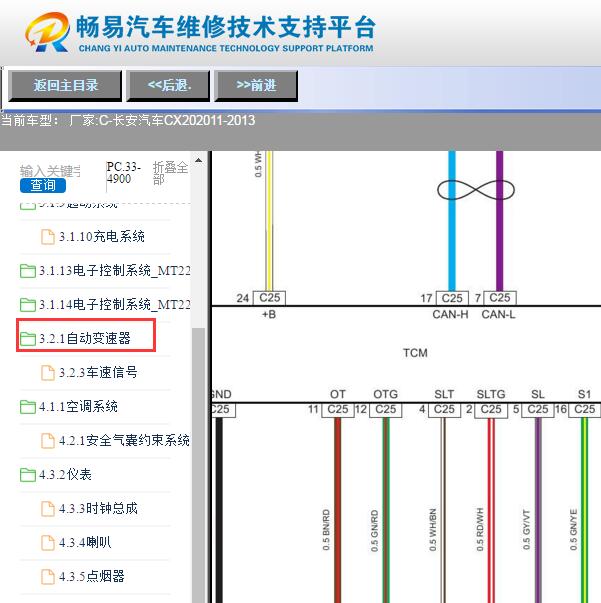Image resolution: width=601 pixels, height=603 pixels.
Task: Click the 0.5 WH/BN wire label
Action: tap(433, 530)
